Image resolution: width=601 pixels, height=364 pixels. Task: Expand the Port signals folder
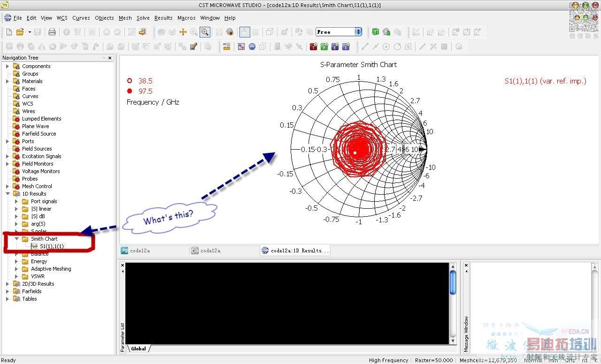click(x=16, y=201)
